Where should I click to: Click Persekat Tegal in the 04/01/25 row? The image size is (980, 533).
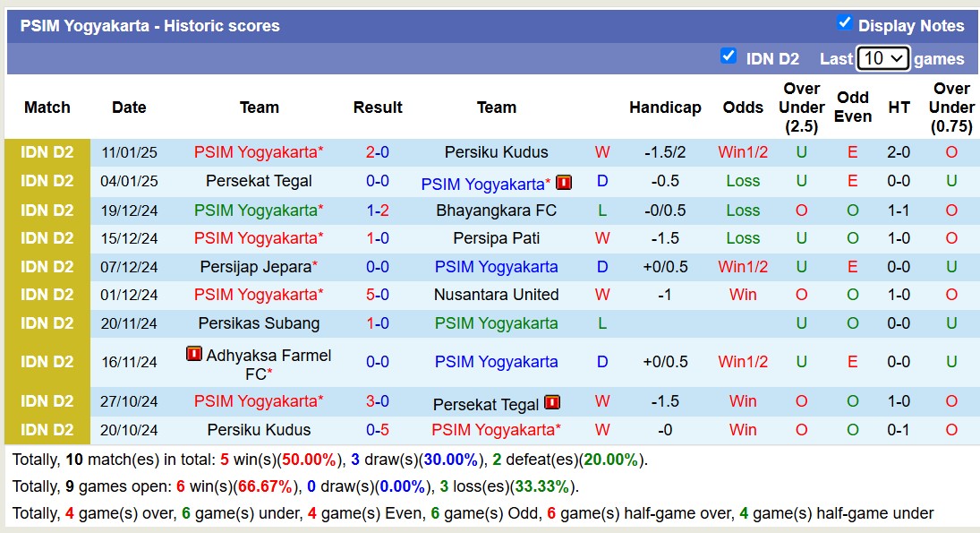click(x=259, y=181)
